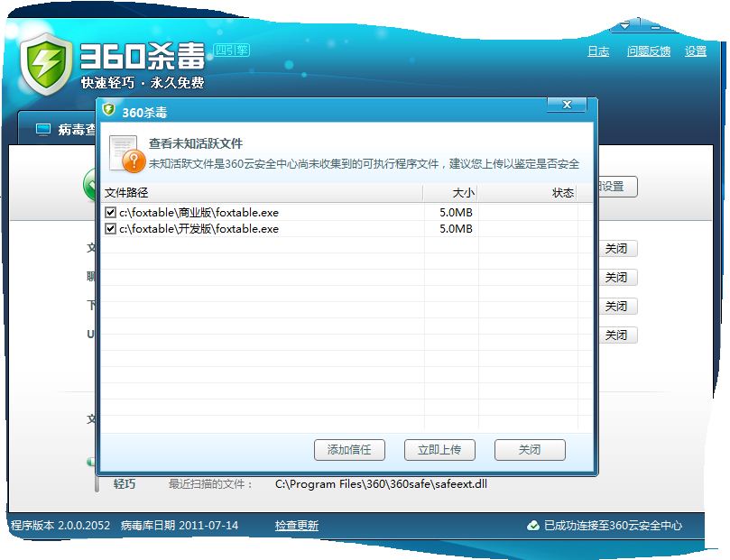The width and height of the screenshot is (730, 560).
Task: Open the 日志 link in the header
Action: 598,51
